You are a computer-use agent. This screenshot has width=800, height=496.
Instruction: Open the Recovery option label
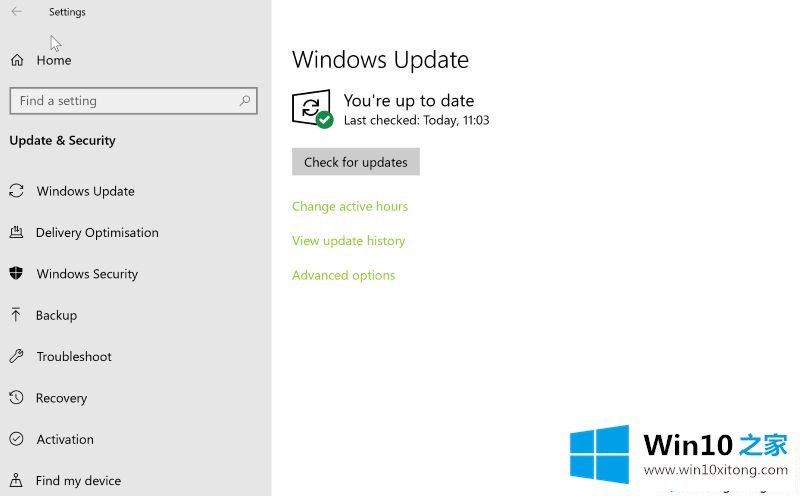[x=61, y=398]
